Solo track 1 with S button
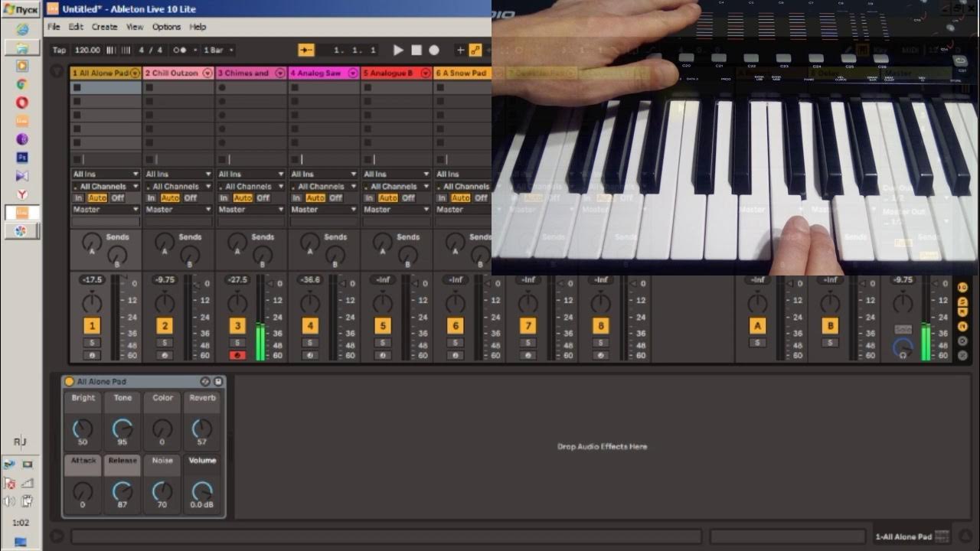The width and height of the screenshot is (980, 551). [92, 343]
